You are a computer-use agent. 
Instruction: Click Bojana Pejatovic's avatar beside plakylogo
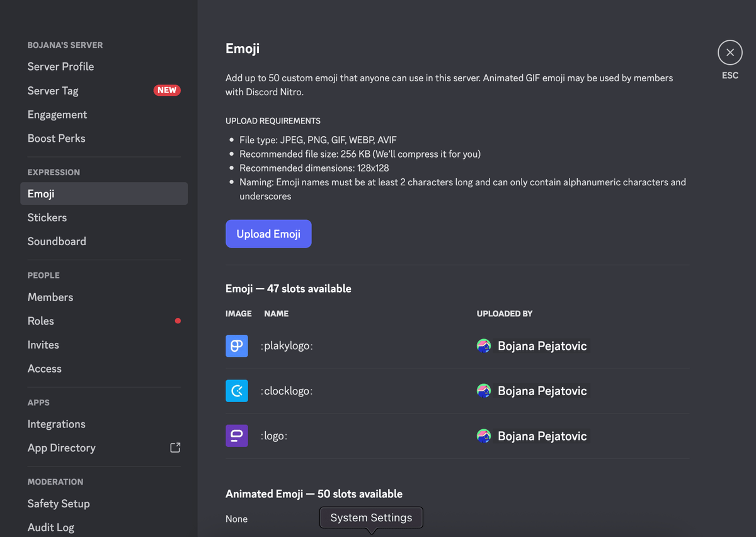pyautogui.click(x=483, y=345)
